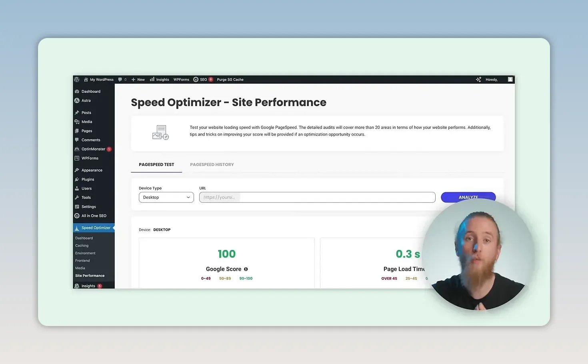Open the Insights bar chart icon in admin bar
The height and width of the screenshot is (364, 588).
point(152,79)
